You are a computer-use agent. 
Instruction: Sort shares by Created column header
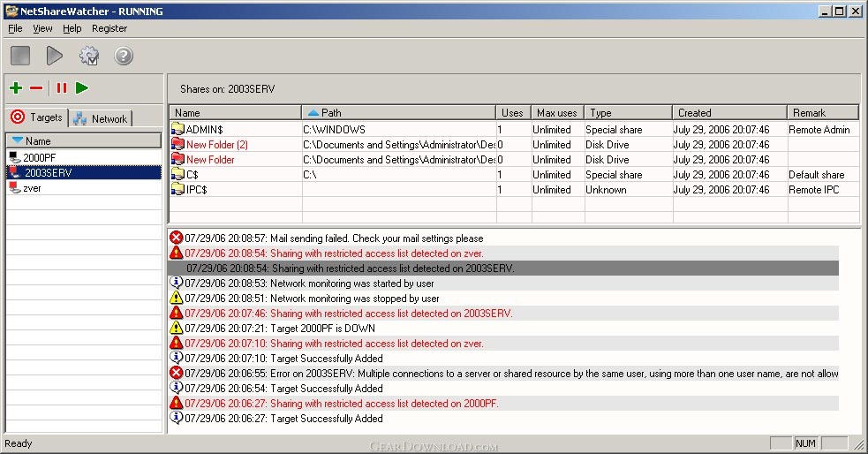[x=729, y=112]
